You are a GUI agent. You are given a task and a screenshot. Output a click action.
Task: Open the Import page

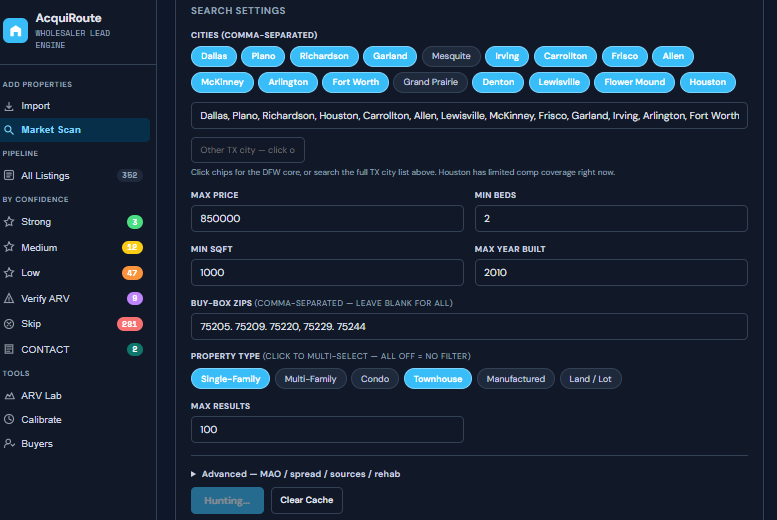(75, 106)
